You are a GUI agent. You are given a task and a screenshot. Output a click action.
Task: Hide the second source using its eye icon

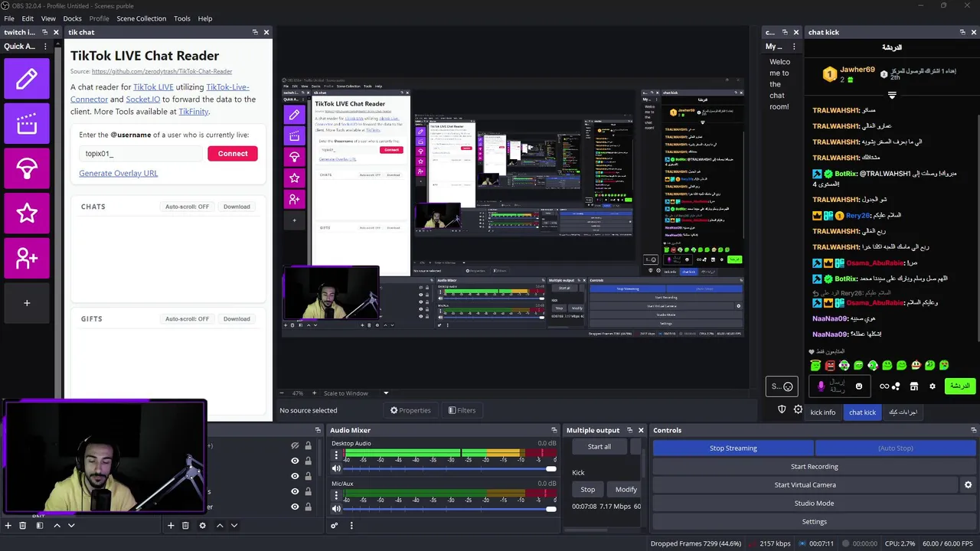[x=295, y=461]
